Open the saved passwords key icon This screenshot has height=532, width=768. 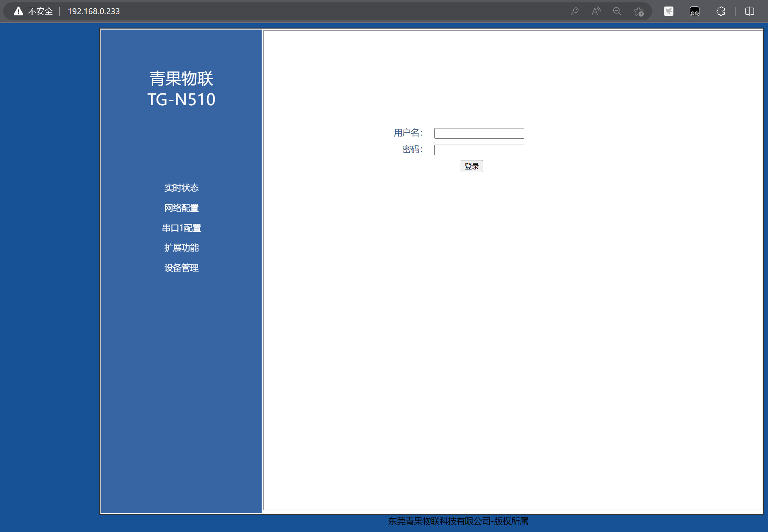coord(575,11)
